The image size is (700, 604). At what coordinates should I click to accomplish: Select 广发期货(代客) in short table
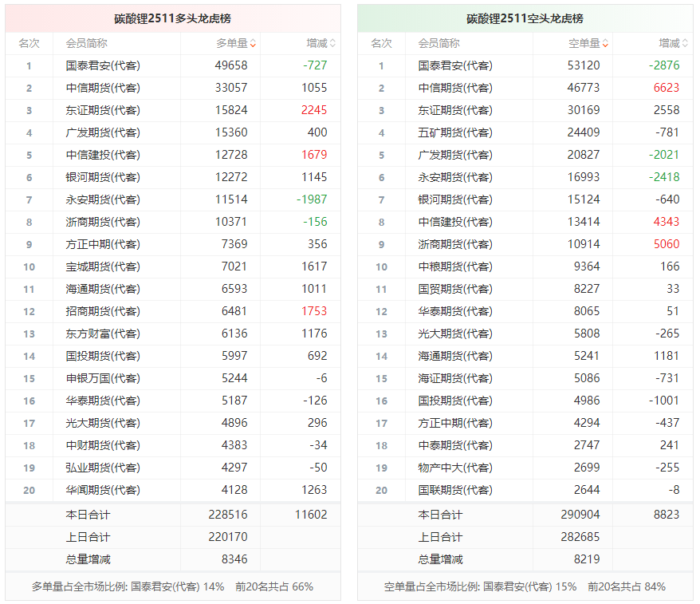tap(455, 155)
